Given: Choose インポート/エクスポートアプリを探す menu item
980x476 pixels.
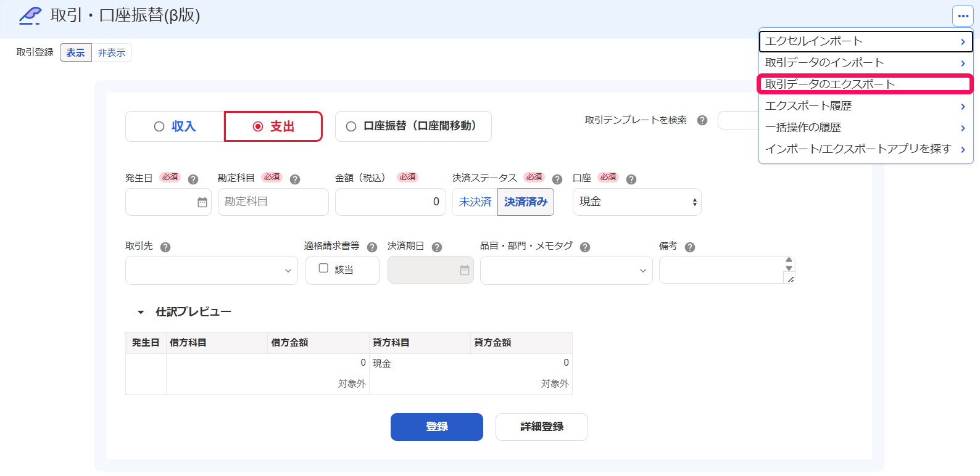Looking at the screenshot, I should pos(866,149).
